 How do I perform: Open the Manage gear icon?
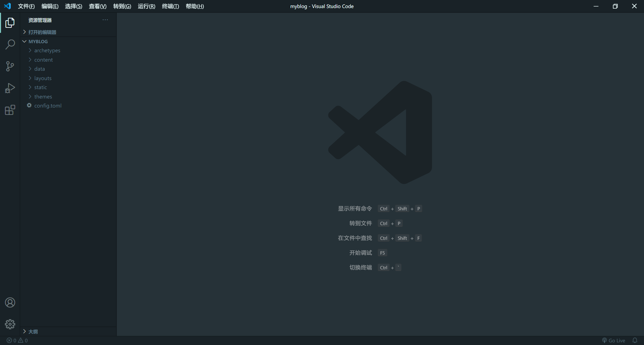[x=10, y=324]
